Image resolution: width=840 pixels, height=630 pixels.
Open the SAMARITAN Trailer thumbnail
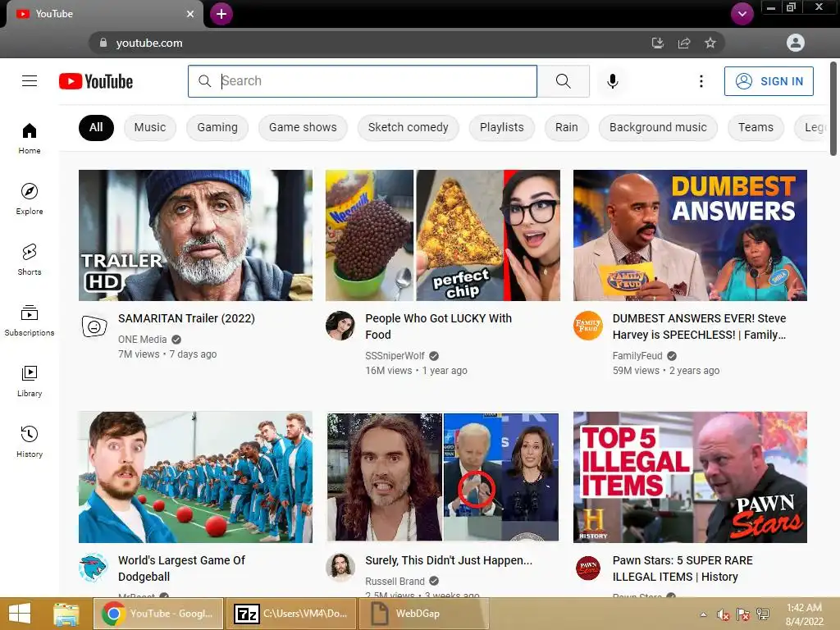[x=195, y=235]
